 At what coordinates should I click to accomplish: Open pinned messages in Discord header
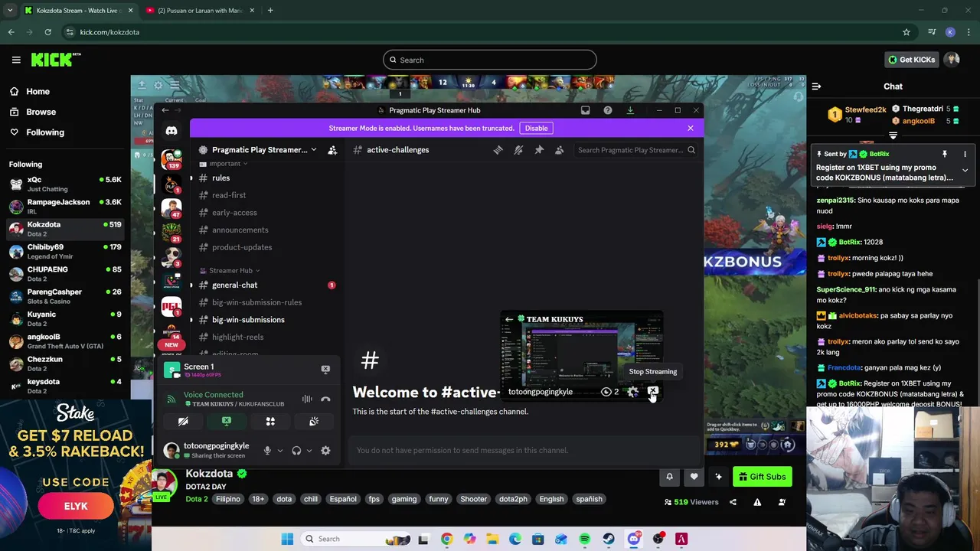tap(539, 150)
